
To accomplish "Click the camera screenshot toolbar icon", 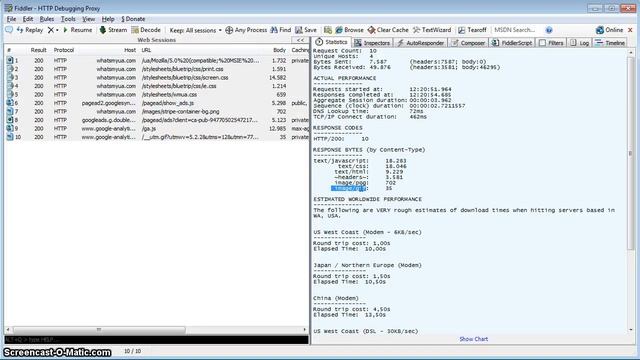I will click(328, 30).
